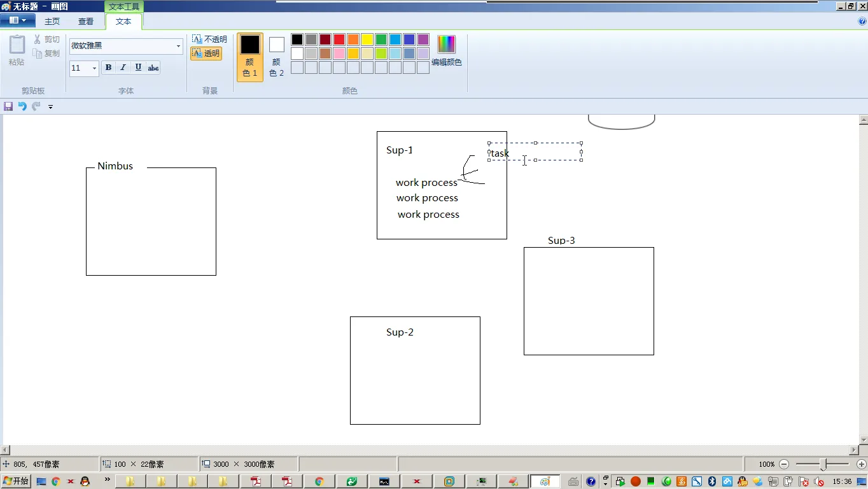Open the 开始 Start menu button

click(16, 481)
